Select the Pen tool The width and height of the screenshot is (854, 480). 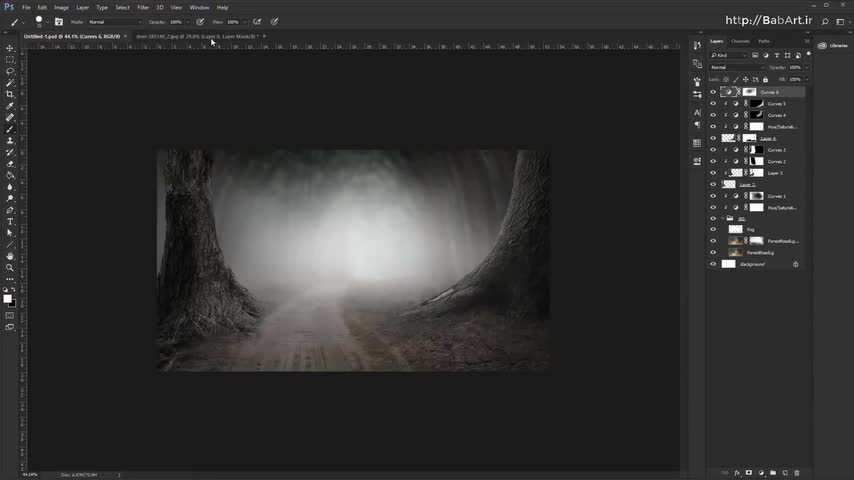[10, 210]
